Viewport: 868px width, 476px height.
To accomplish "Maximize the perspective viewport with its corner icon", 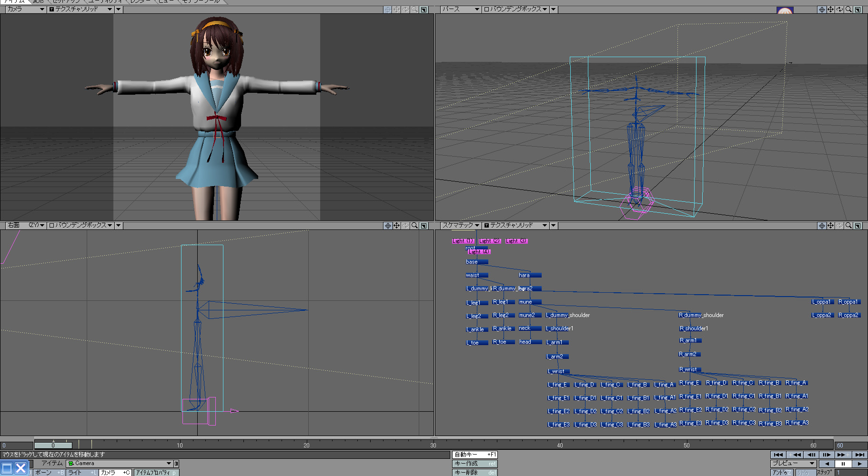I will point(858,10).
